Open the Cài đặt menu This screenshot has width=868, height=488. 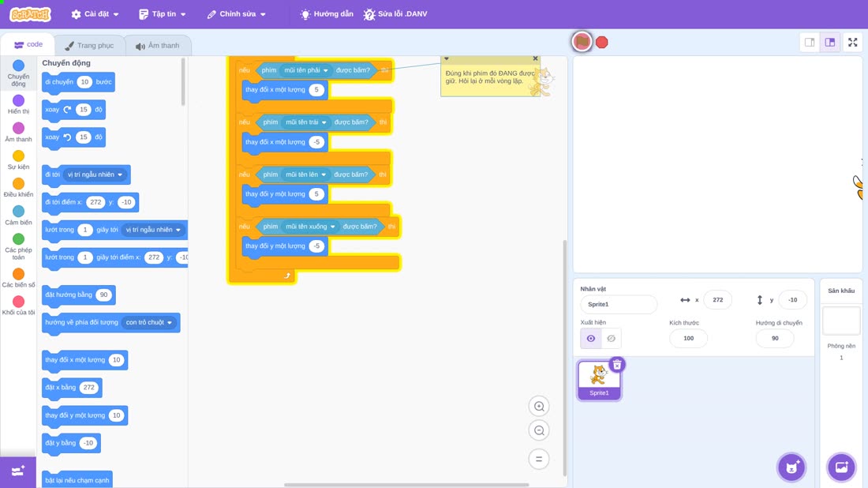(95, 14)
